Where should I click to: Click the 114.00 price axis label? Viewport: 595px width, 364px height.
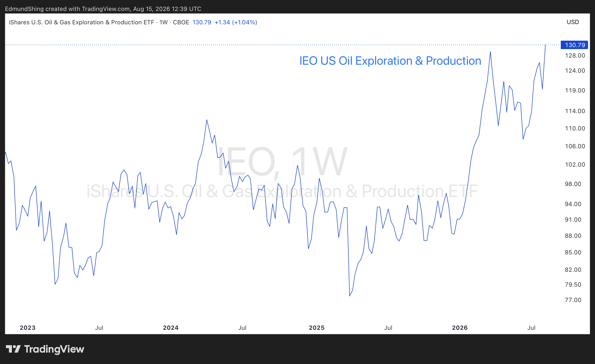coord(575,111)
